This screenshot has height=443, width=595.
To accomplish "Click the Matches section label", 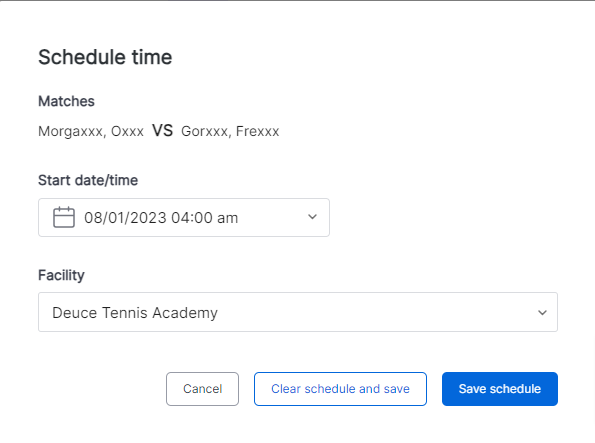I will (66, 101).
